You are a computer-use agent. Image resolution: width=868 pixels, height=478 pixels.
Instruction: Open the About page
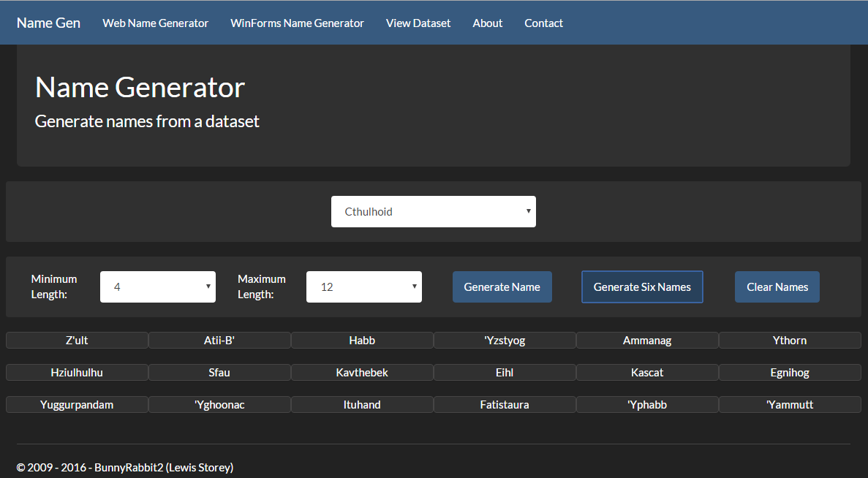[x=487, y=23]
